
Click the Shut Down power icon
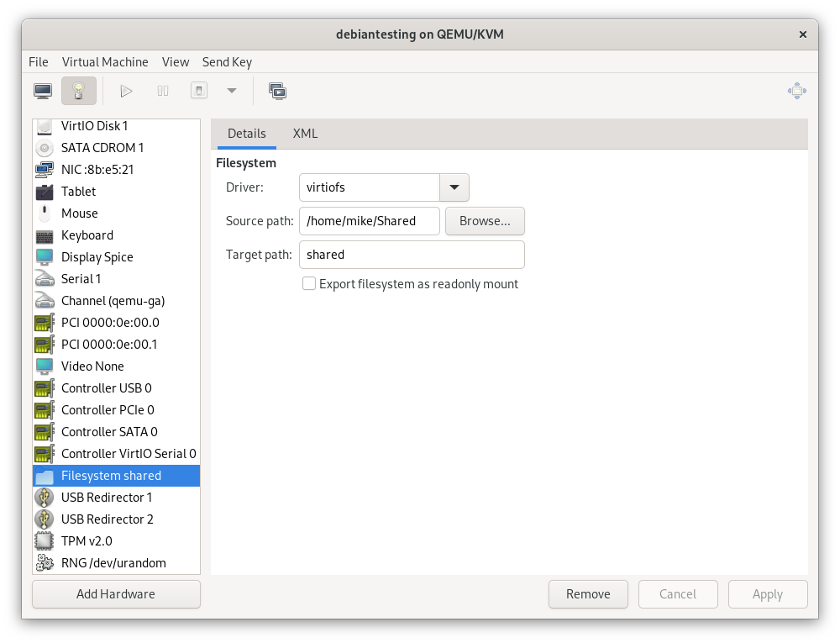199,91
